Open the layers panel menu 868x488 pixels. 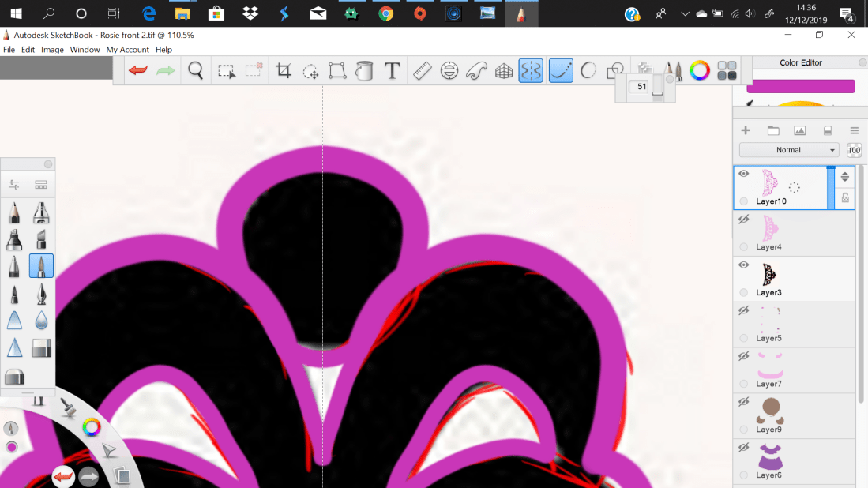(854, 130)
